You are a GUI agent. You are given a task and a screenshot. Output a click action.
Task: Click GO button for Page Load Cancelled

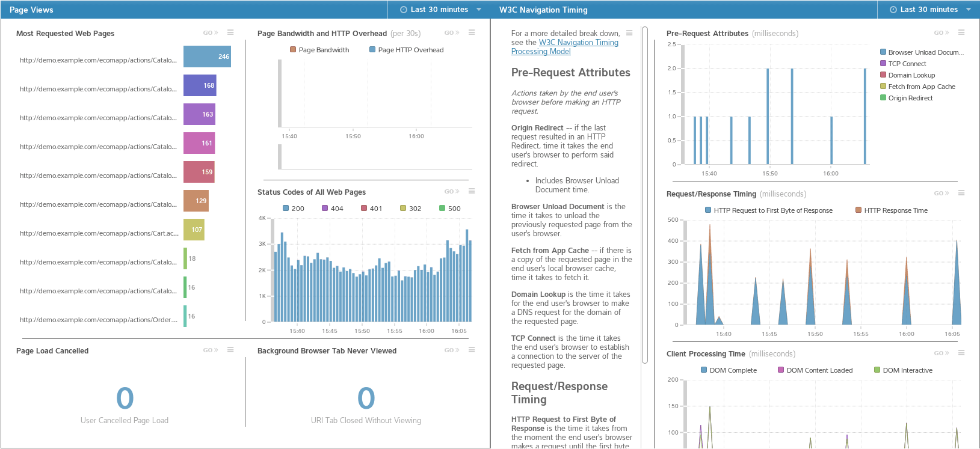(x=211, y=350)
